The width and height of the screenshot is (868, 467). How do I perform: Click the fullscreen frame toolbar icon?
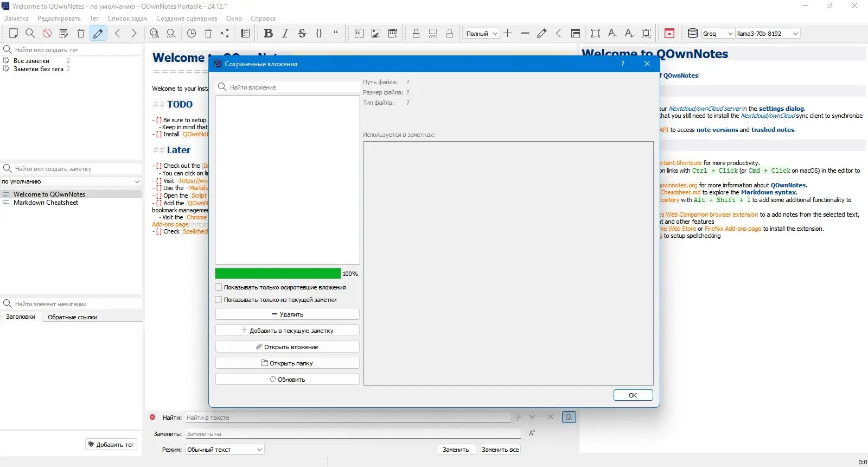(596, 33)
